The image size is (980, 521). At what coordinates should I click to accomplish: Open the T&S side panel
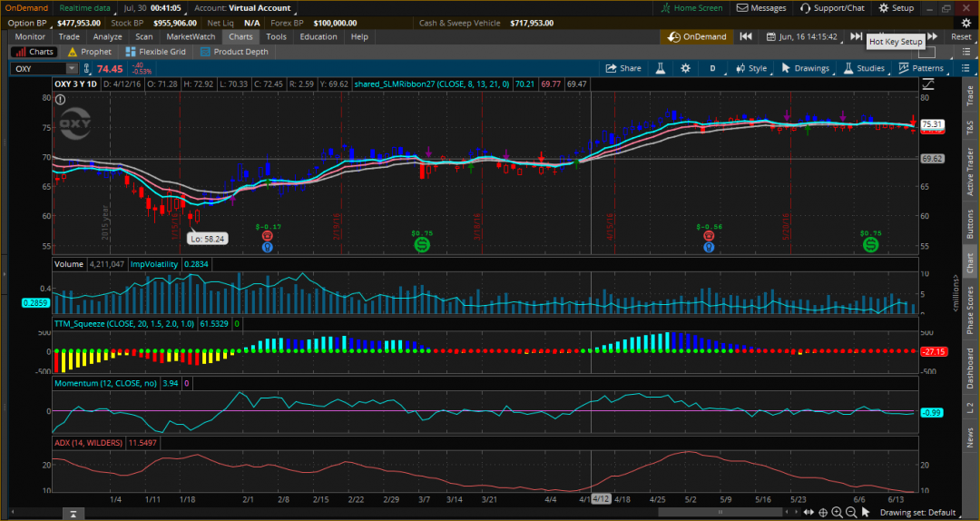point(970,128)
